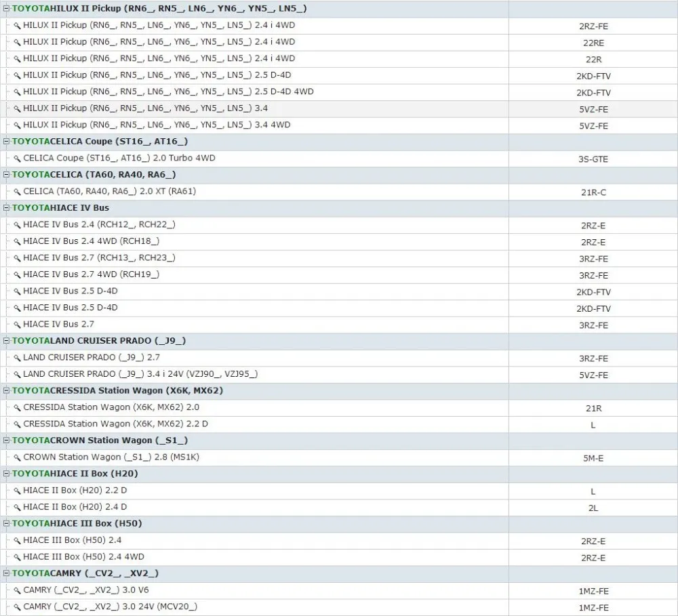Click magnifier icon for HILUX II 2.4 i 4WD 22RE
The height and width of the screenshot is (616, 678).
point(17,43)
